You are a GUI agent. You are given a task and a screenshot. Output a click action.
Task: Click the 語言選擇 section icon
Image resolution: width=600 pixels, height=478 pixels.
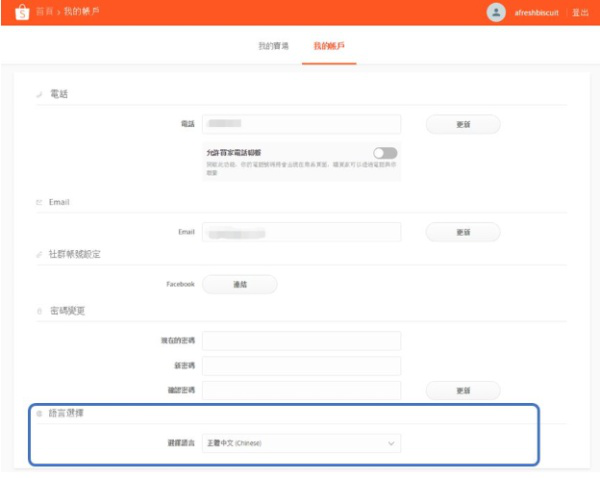[x=39, y=413]
